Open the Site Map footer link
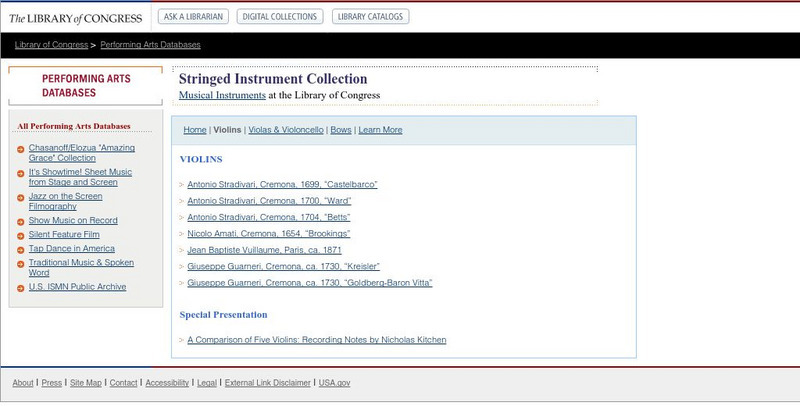Viewport: 800px width, 406px height. [x=86, y=383]
